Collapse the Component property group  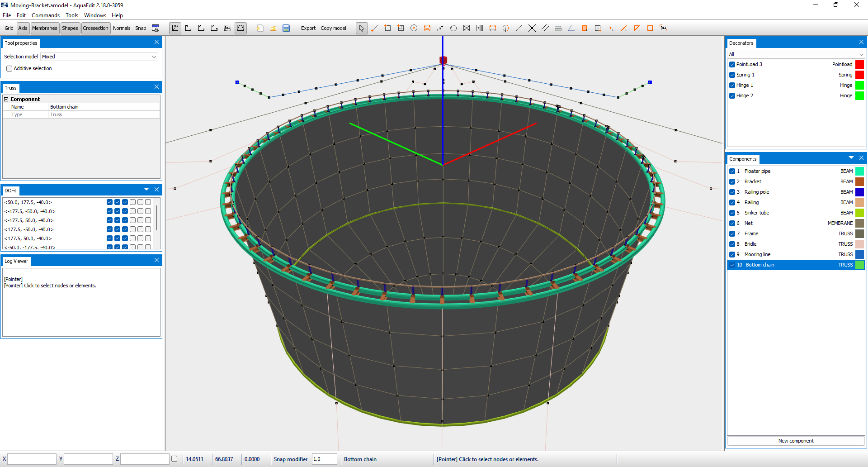point(6,99)
